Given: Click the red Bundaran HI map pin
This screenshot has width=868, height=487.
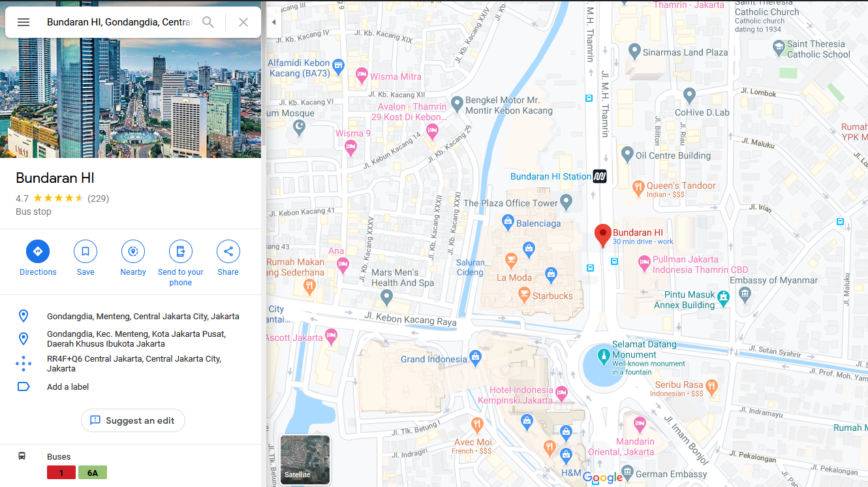Looking at the screenshot, I should click(603, 235).
